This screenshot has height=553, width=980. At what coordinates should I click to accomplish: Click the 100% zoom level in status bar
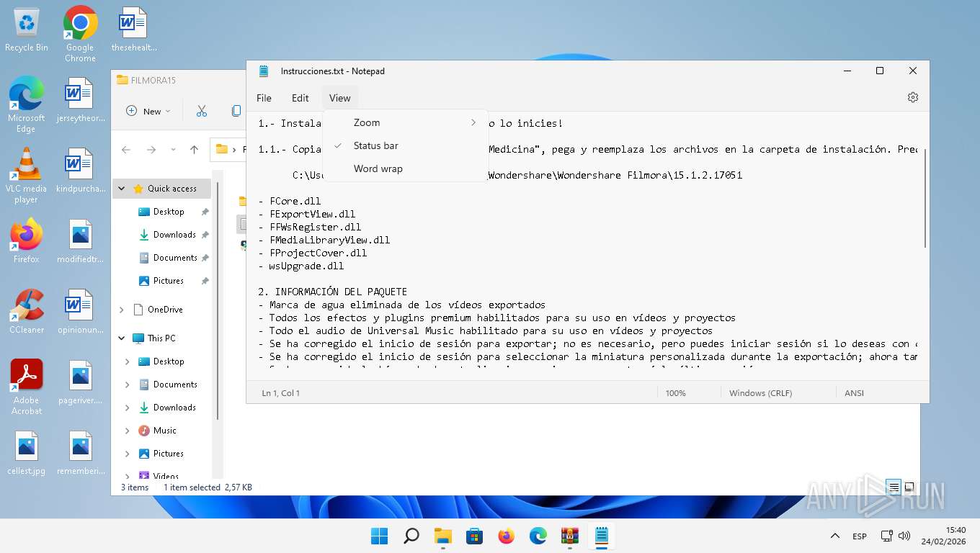point(676,393)
